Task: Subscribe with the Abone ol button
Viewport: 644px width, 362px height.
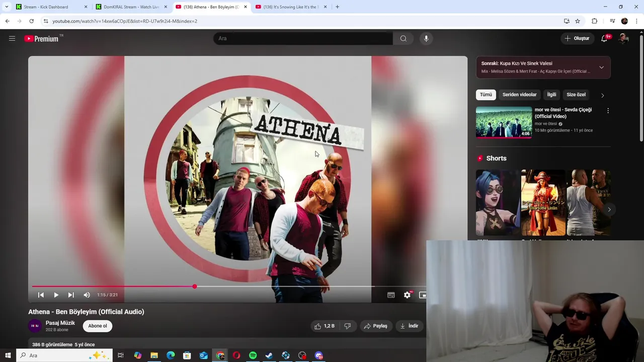Action: pyautogui.click(x=98, y=326)
